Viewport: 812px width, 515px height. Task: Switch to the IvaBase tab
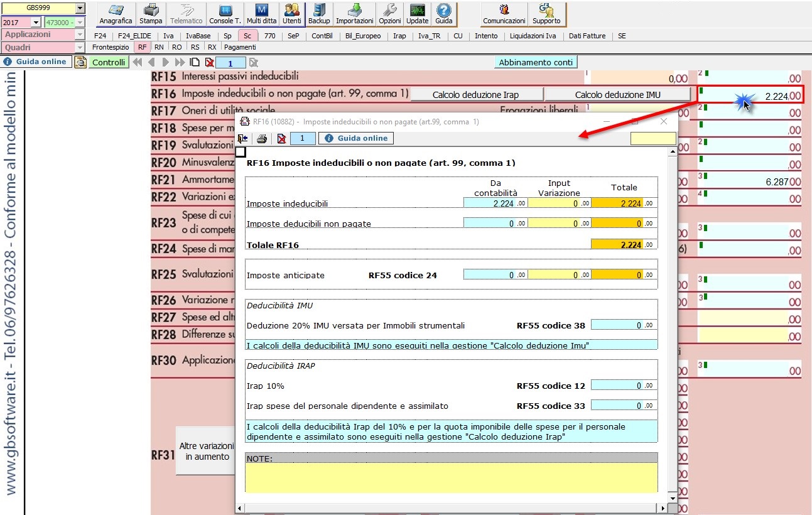pyautogui.click(x=198, y=36)
